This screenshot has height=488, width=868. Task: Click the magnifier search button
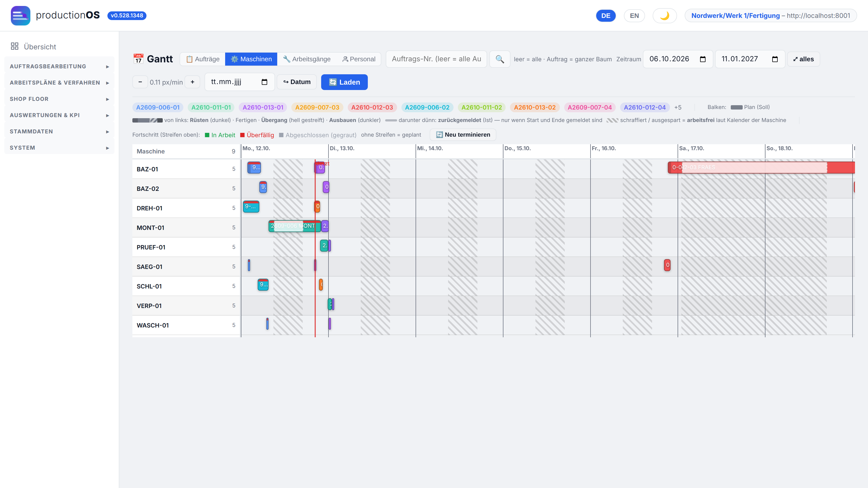click(500, 59)
